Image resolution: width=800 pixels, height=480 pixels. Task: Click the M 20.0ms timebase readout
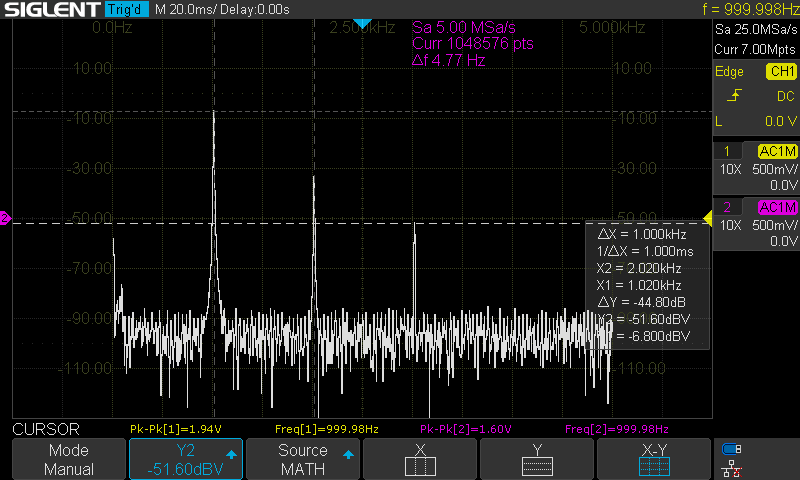click(185, 9)
